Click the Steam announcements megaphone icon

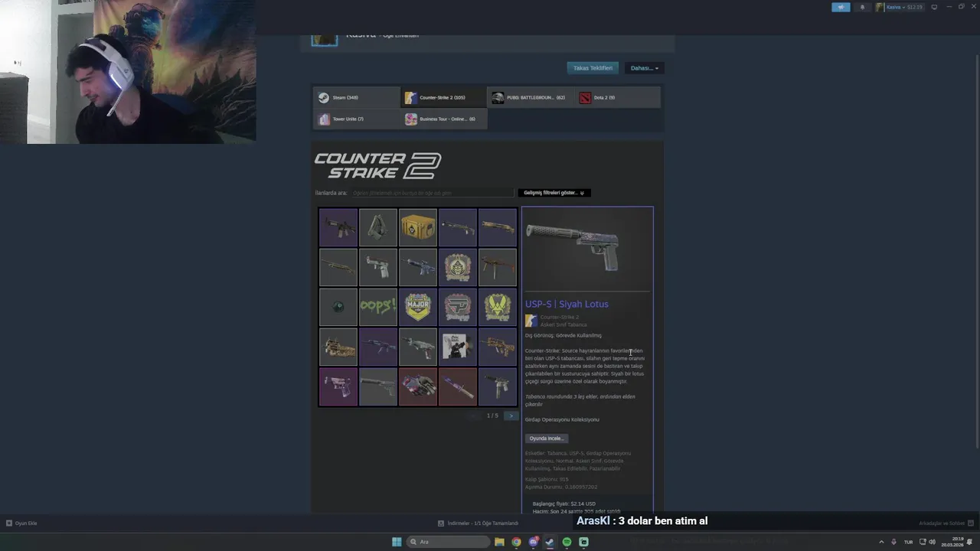tap(841, 7)
